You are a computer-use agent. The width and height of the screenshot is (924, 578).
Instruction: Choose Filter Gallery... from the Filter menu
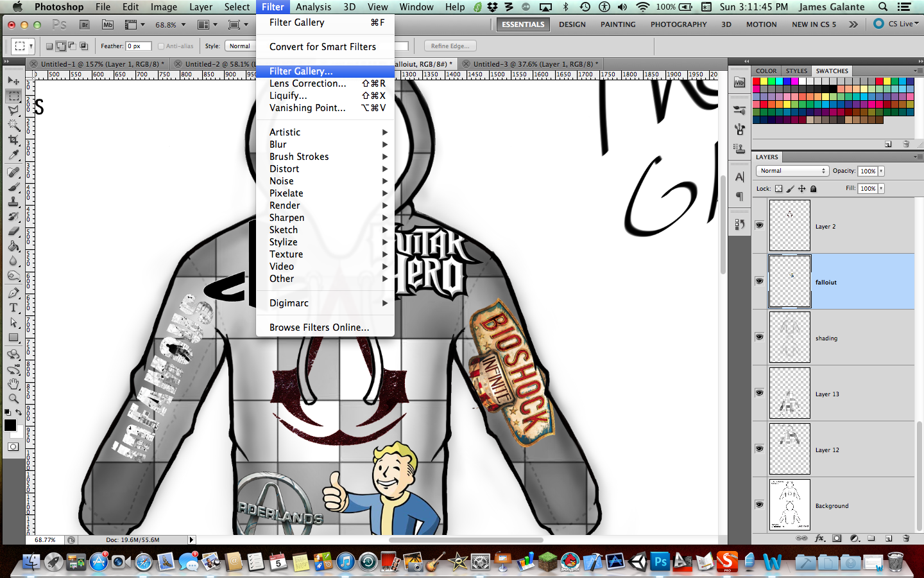click(325, 71)
